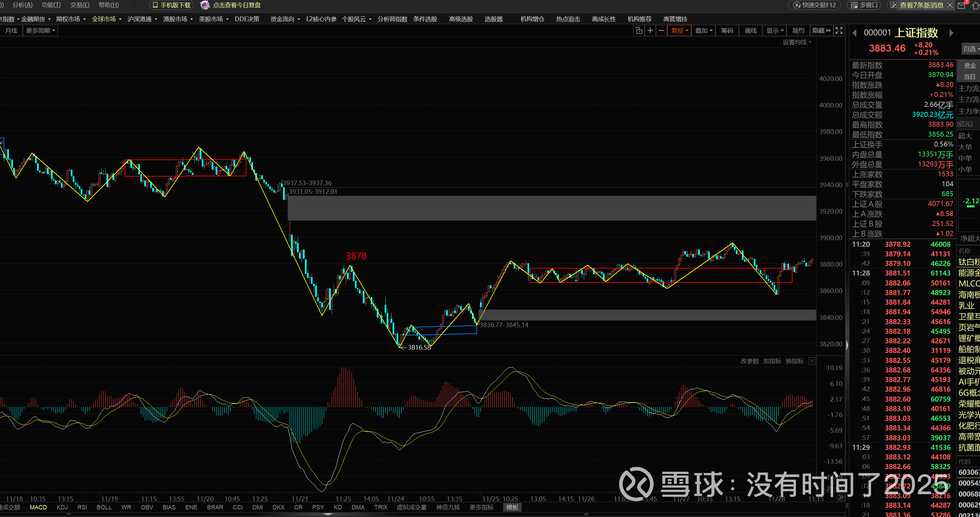This screenshot has width=980, height=517.
Task: Toggle 隐藏 side panel
Action: click(821, 31)
